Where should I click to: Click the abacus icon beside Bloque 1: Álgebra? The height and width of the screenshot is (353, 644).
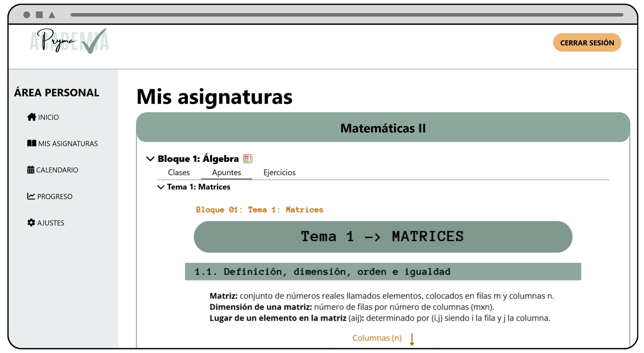[x=247, y=158]
